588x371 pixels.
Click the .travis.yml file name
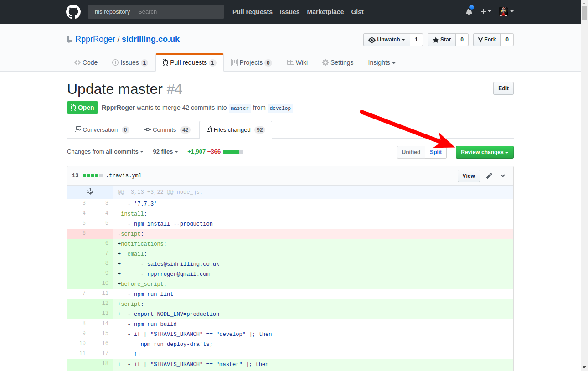(124, 175)
